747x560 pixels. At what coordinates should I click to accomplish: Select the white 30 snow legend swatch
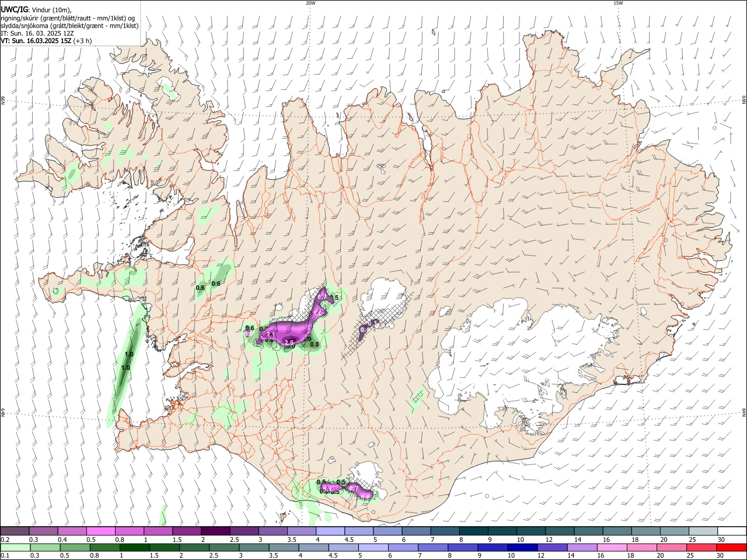(731, 531)
